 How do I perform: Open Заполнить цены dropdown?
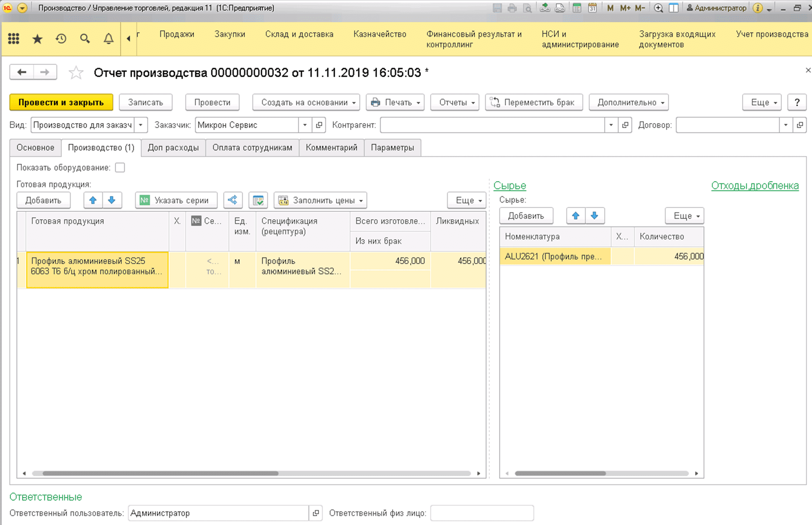(320, 200)
